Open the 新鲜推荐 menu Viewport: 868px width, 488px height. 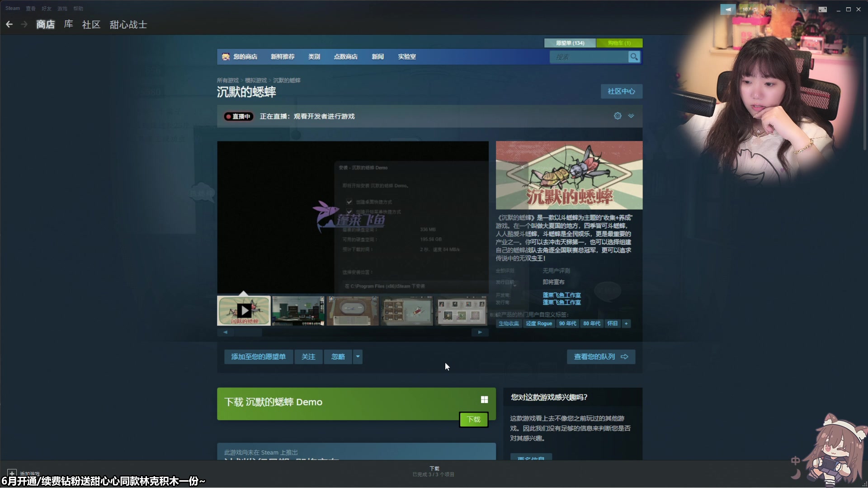[283, 56]
